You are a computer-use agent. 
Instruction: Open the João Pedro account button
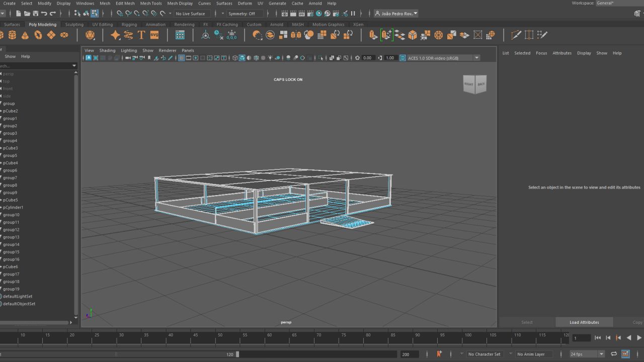pos(397,14)
